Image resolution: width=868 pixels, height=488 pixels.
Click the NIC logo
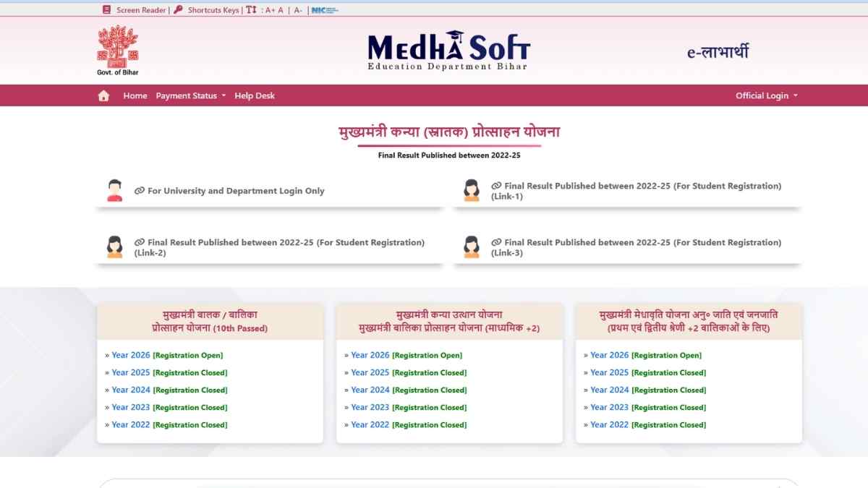pos(325,10)
